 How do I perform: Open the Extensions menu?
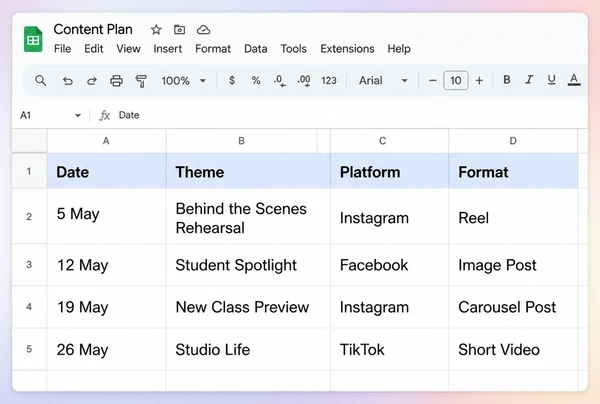coord(347,49)
